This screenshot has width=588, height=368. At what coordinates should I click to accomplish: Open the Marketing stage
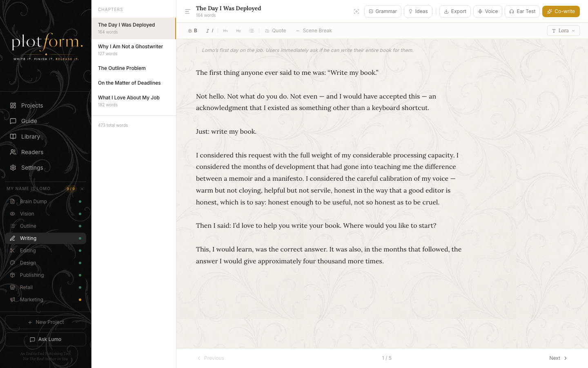(x=45, y=300)
